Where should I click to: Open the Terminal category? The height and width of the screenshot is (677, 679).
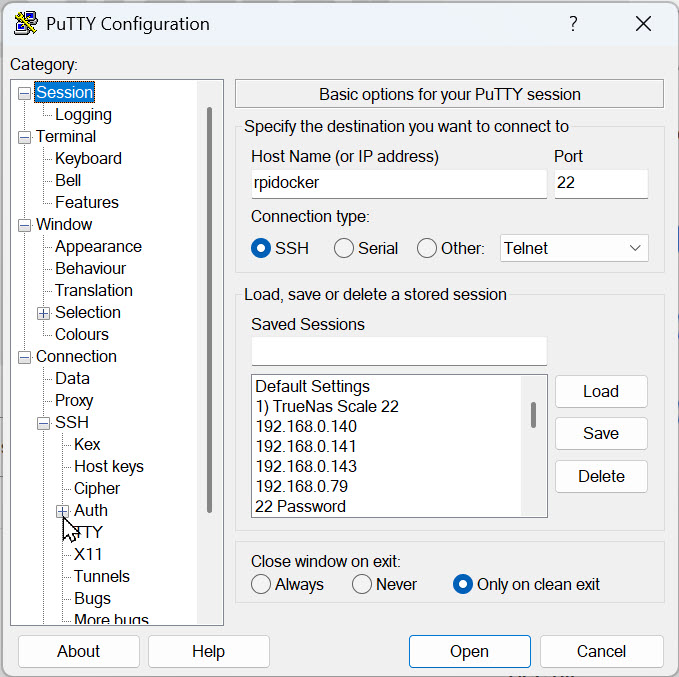pos(66,137)
